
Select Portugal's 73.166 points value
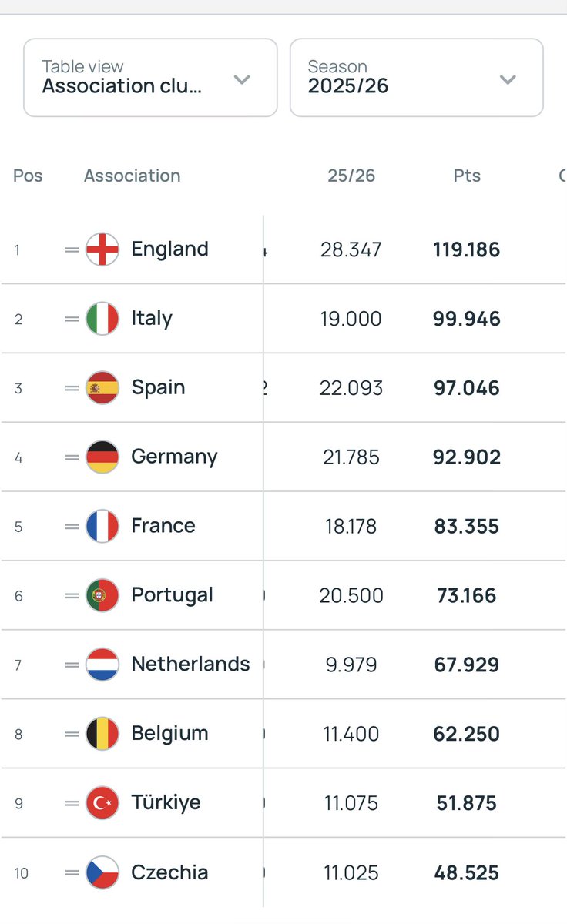467,596
